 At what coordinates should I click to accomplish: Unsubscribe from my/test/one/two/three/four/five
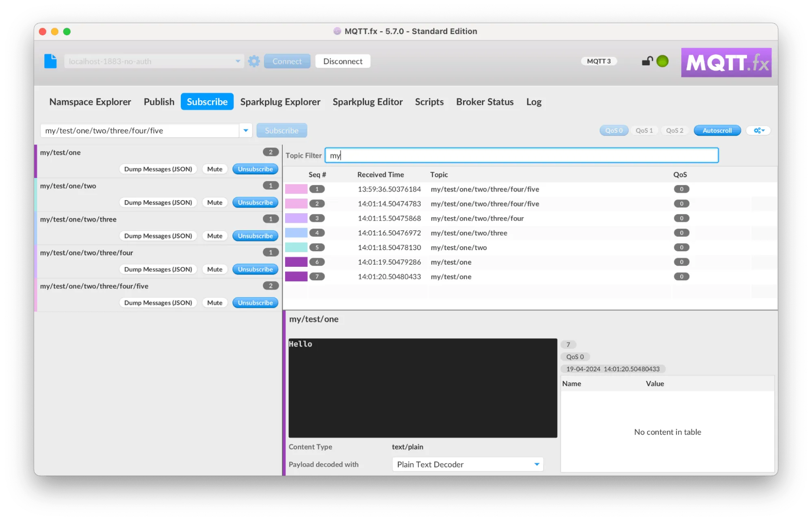click(255, 303)
